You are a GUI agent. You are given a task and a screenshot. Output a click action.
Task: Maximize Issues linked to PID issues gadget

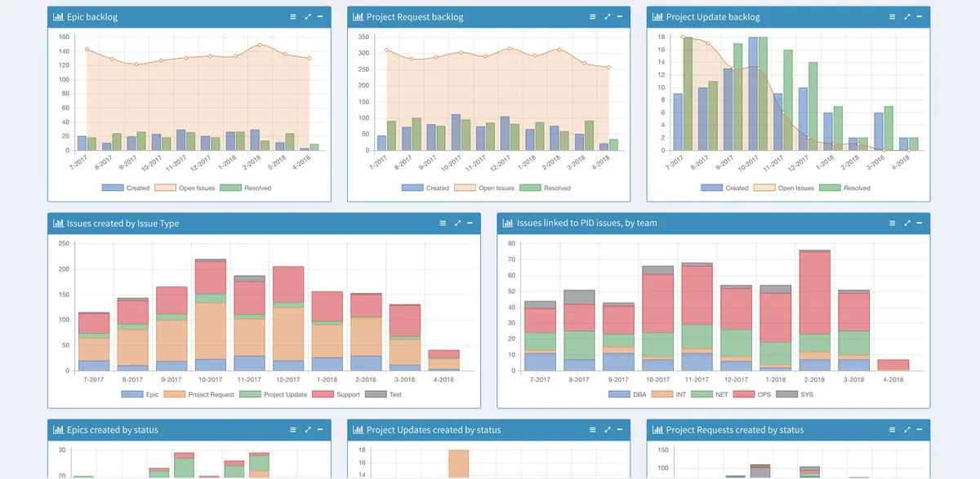(907, 223)
